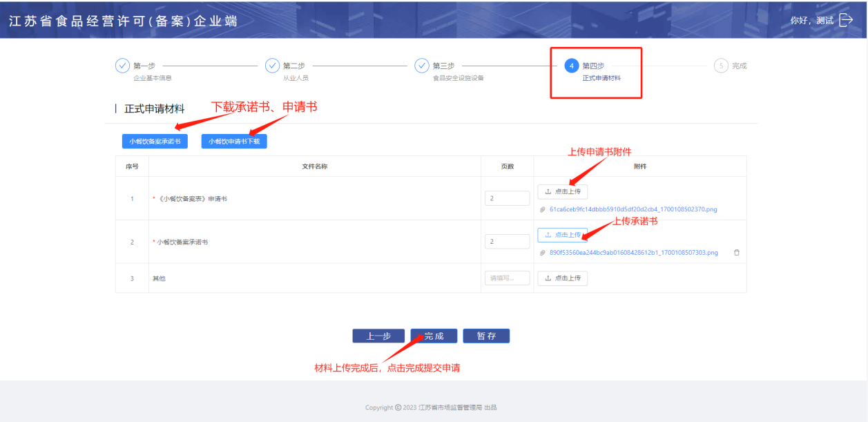Go back with the 上一步 button
The height and width of the screenshot is (422, 868).
[378, 336]
